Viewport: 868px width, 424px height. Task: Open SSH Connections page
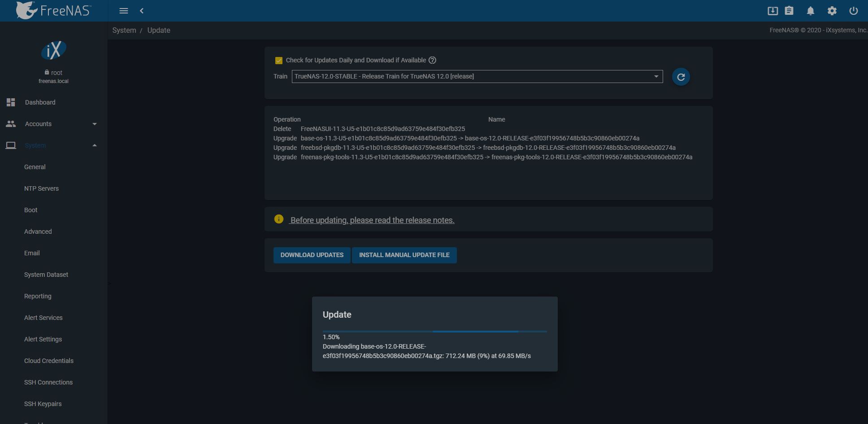coord(48,382)
